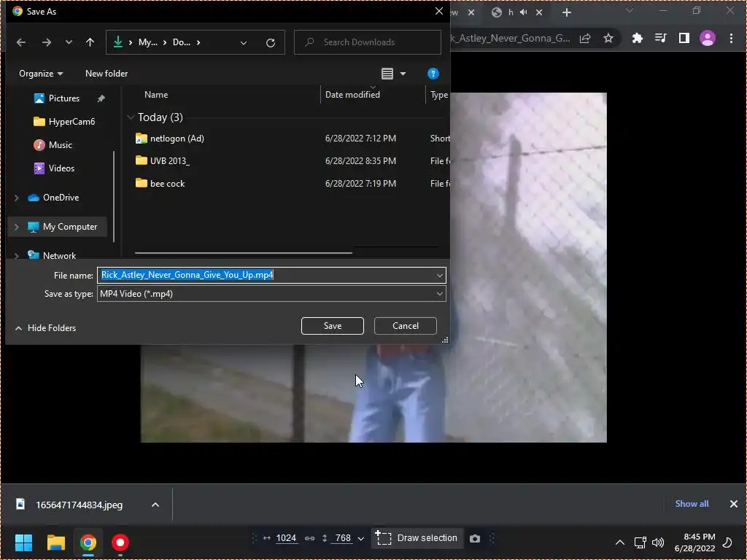Image resolution: width=747 pixels, height=560 pixels.
Task: Select Do... breadcrumb in path
Action: click(x=182, y=42)
